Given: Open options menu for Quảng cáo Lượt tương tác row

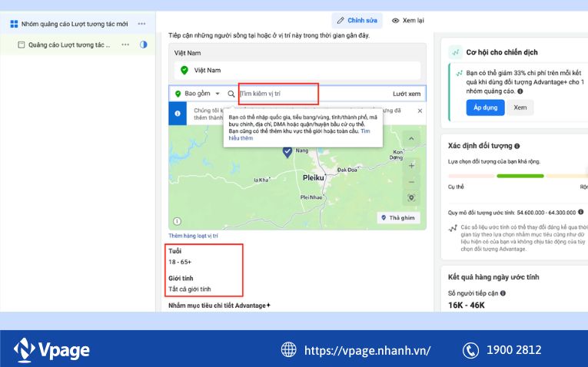Looking at the screenshot, I should pos(125,45).
